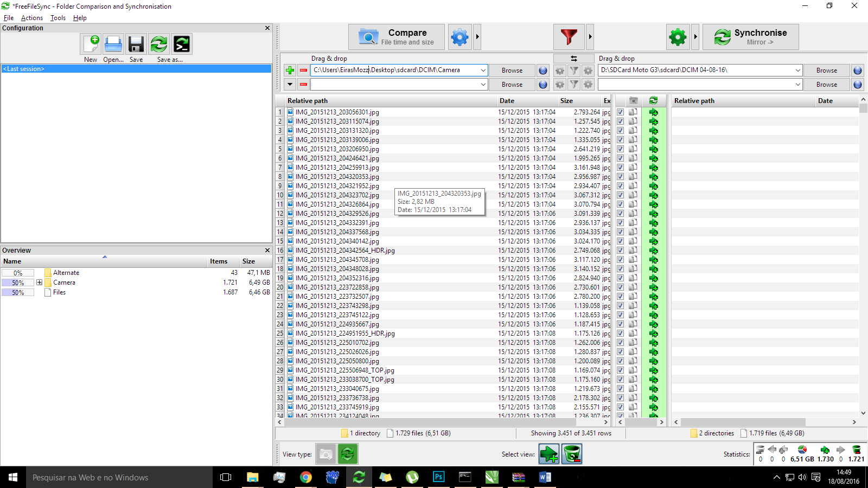Toggle showing files to be created on right

(550, 454)
